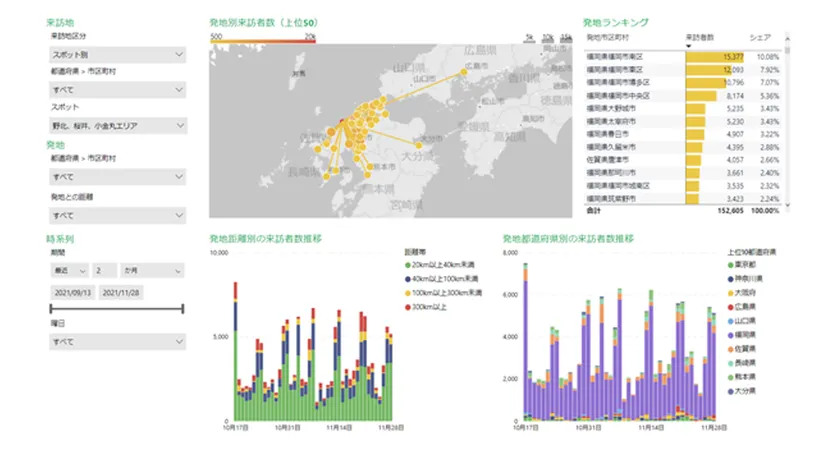Click the 大分市 bubble on the map
Image resolution: width=840 pixels, height=472 pixels.
click(x=419, y=144)
